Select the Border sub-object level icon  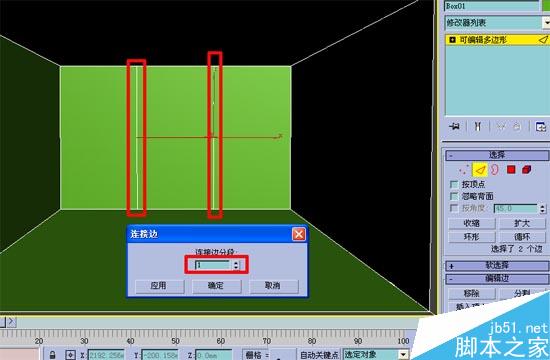(x=494, y=170)
